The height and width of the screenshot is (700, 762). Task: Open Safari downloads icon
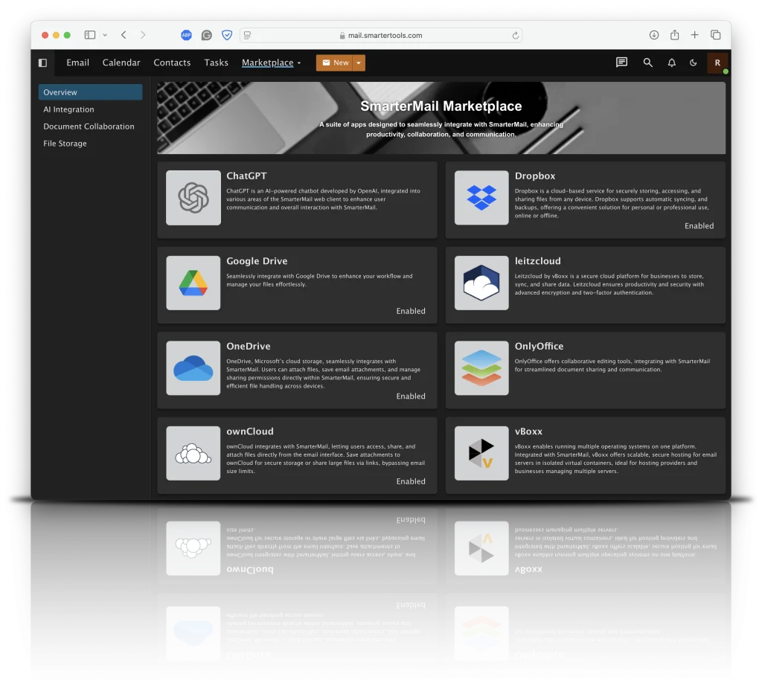coord(654,35)
